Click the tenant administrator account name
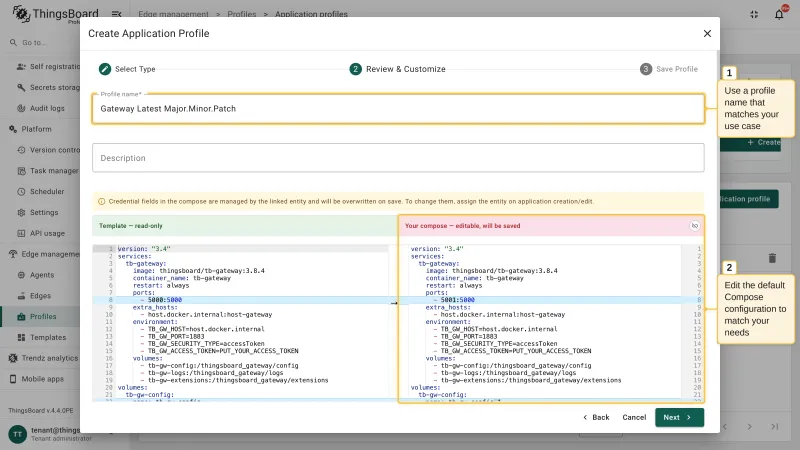The width and height of the screenshot is (800, 450). pyautogui.click(x=55, y=430)
